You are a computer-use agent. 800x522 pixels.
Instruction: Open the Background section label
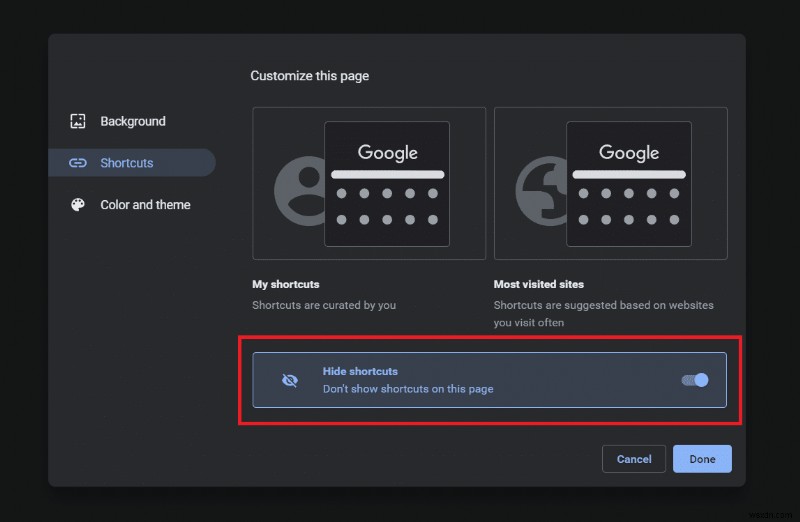coord(133,121)
